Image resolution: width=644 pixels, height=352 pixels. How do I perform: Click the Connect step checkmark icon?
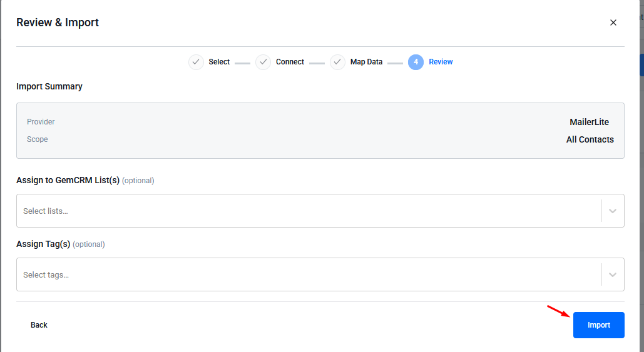pyautogui.click(x=263, y=62)
